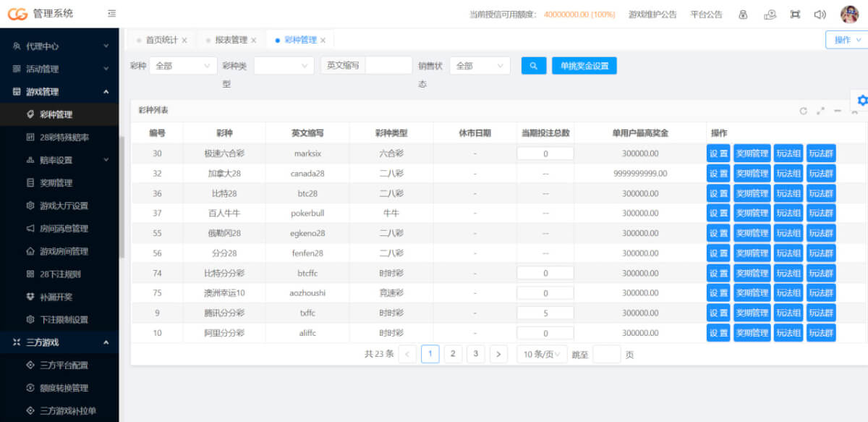Collapse the sidebar with the menu fold icon
Viewport: 868px width, 422px height.
tap(111, 14)
